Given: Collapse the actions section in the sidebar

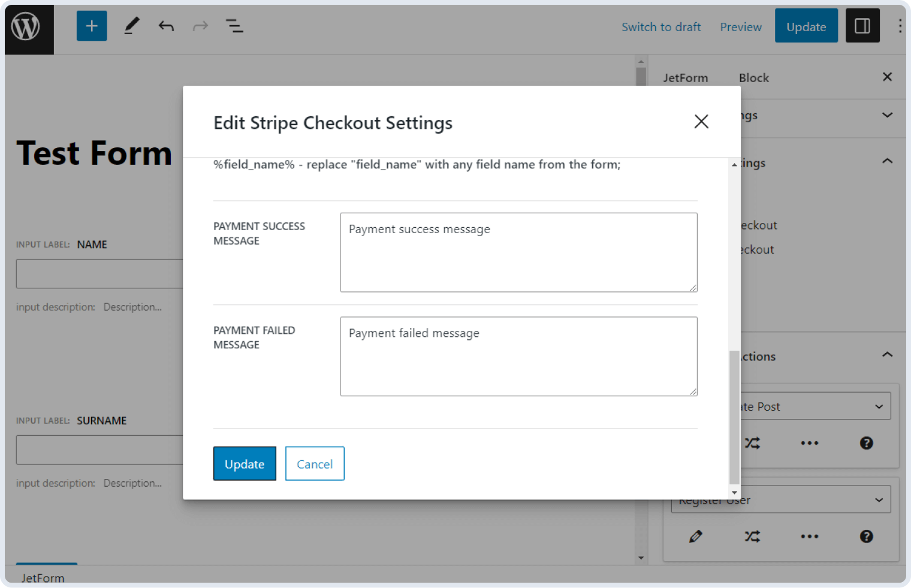Looking at the screenshot, I should coord(886,354).
